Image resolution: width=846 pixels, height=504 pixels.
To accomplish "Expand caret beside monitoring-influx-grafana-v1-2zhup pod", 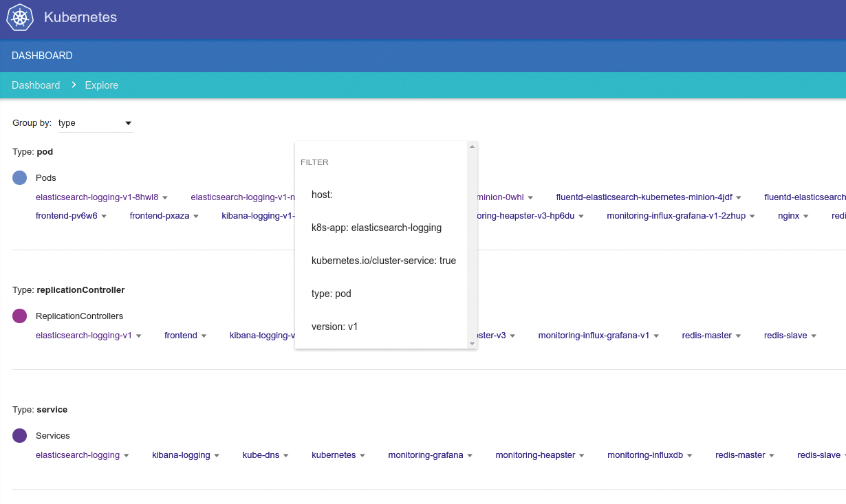I will (x=752, y=217).
